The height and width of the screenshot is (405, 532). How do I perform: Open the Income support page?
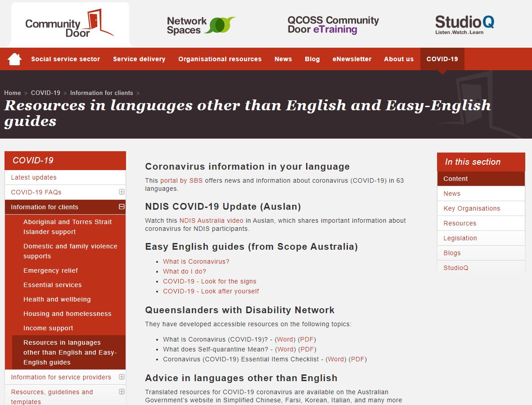48,328
